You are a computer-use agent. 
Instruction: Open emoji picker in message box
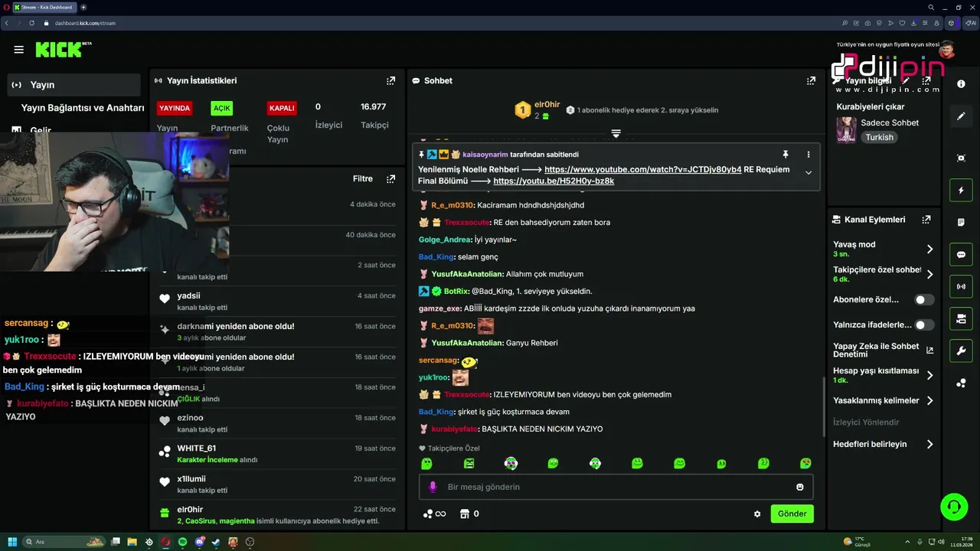(800, 487)
